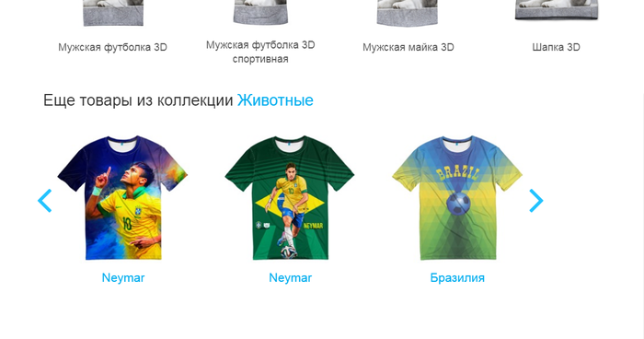Advance carousel with the right arrow

pyautogui.click(x=536, y=200)
